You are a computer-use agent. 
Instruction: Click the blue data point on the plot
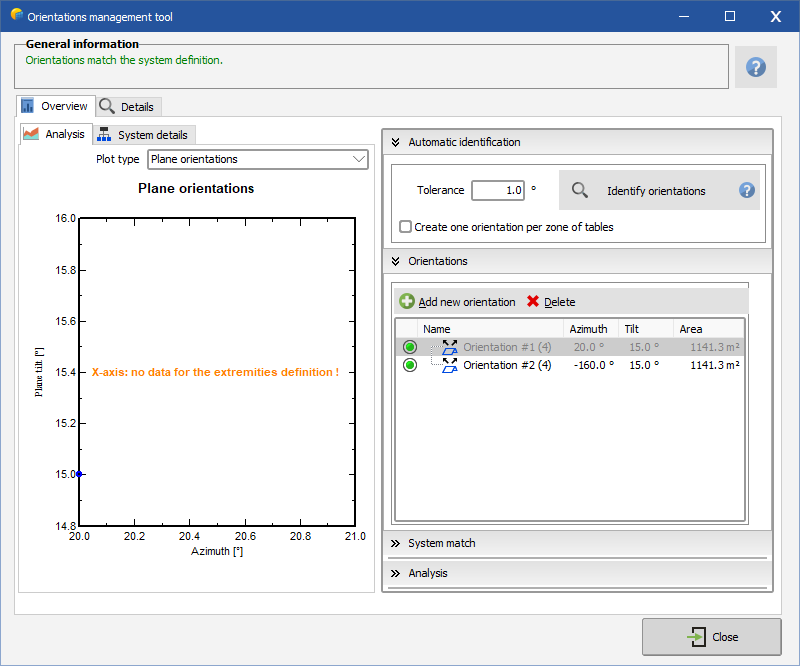coord(79,474)
